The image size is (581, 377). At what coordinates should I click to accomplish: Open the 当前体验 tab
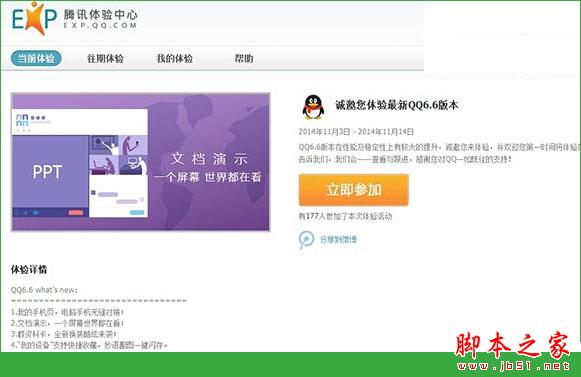[36, 59]
